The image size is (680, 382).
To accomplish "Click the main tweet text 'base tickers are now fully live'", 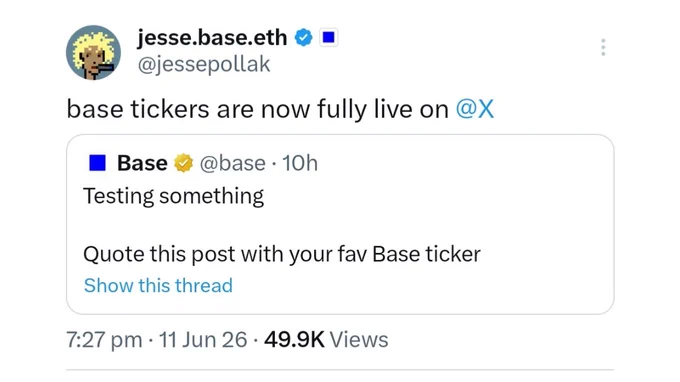I will pos(257,108).
